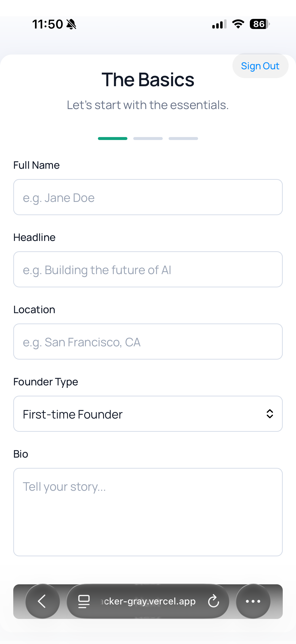Select First-time Founder combo box text
Screen dimensions: 296x644
tap(73, 414)
